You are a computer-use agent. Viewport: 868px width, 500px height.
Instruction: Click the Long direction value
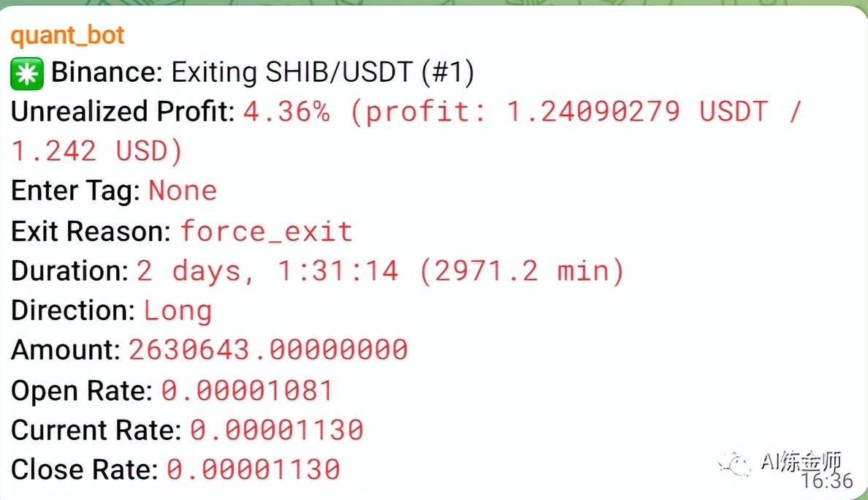point(178,311)
